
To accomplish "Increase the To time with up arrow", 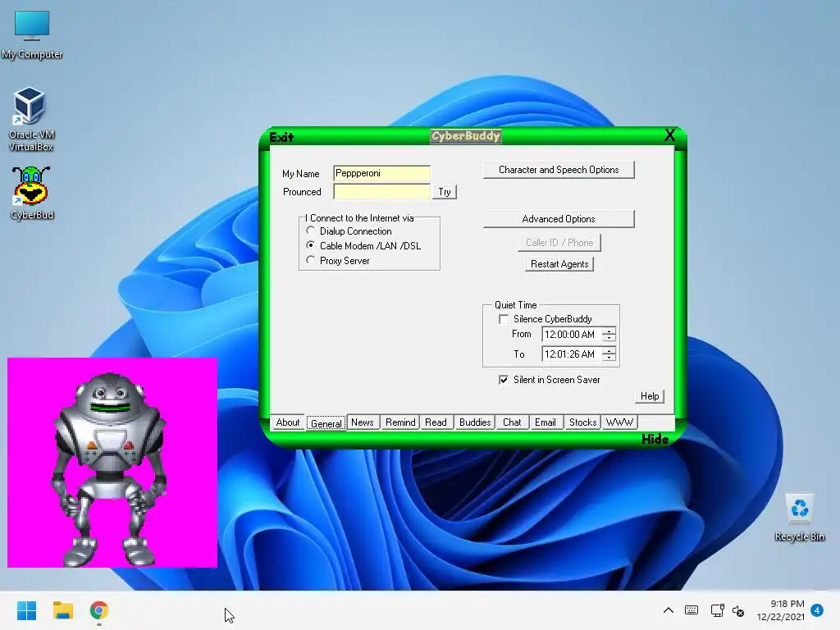I will (609, 350).
